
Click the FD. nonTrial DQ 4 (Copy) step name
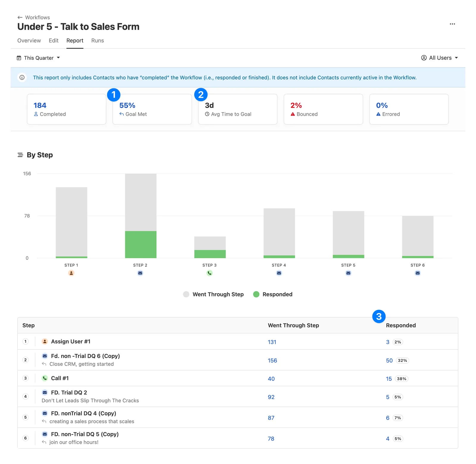tap(84, 413)
